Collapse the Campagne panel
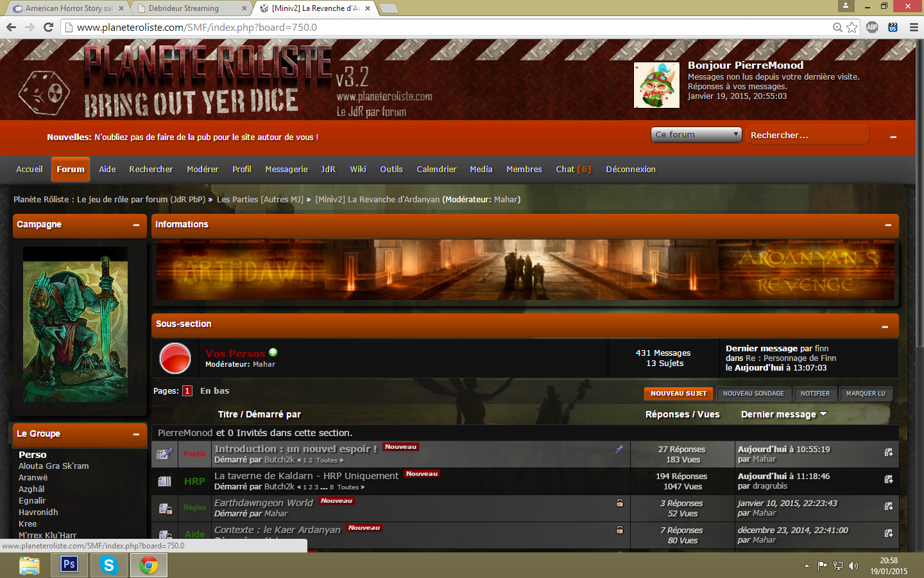This screenshot has height=578, width=924. point(136,225)
